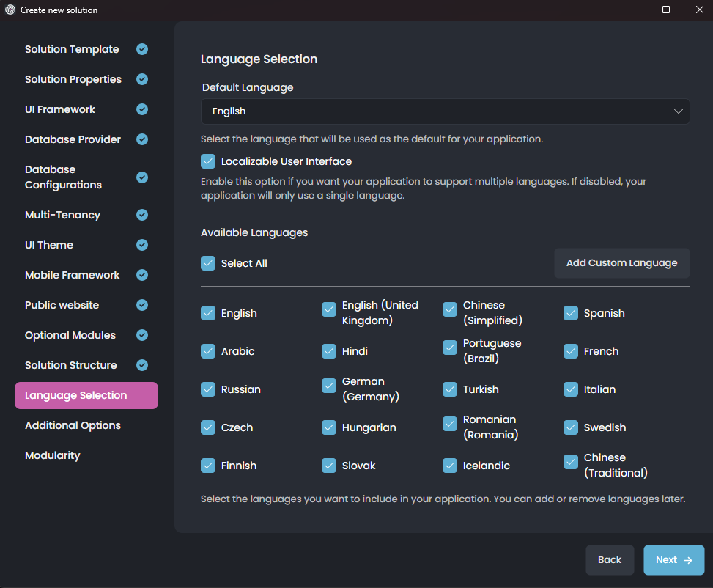
Task: Uncheck the Arabic language checkbox
Action: (x=208, y=350)
